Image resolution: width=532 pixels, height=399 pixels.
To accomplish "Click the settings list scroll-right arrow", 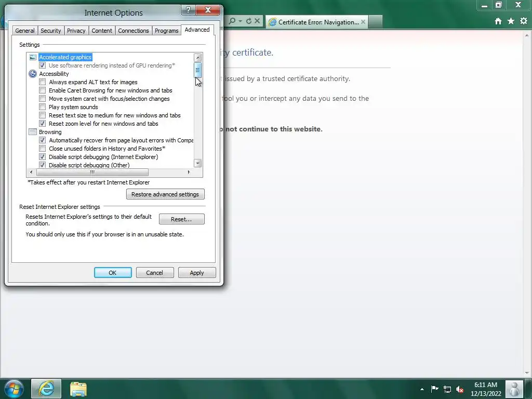I will tap(189, 172).
